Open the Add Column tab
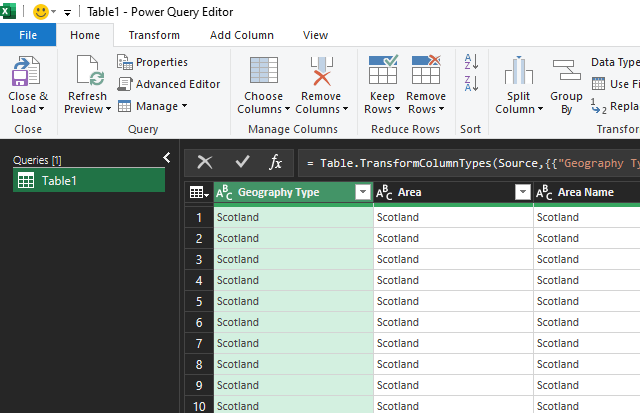This screenshot has height=413, width=640. click(242, 35)
